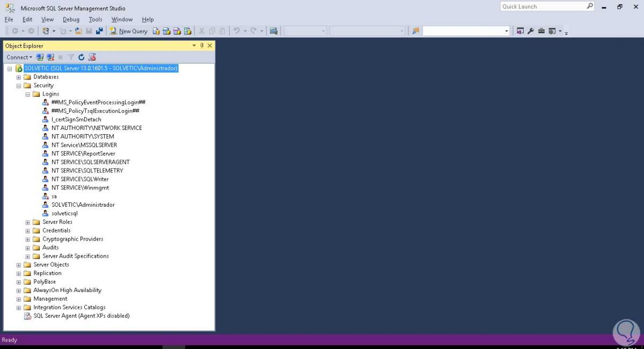
Task: Click the Toolbox icon in toolbar
Action: (x=541, y=31)
